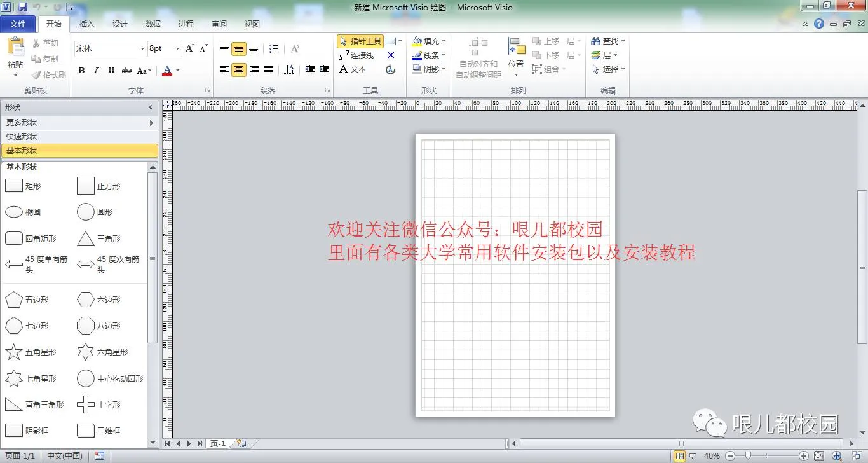
Task: Click the increase font size icon
Action: tap(190, 48)
